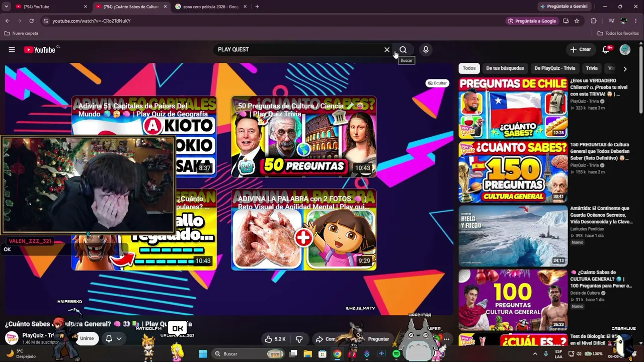Start voice search with the microphone
The height and width of the screenshot is (362, 644).
click(426, 50)
